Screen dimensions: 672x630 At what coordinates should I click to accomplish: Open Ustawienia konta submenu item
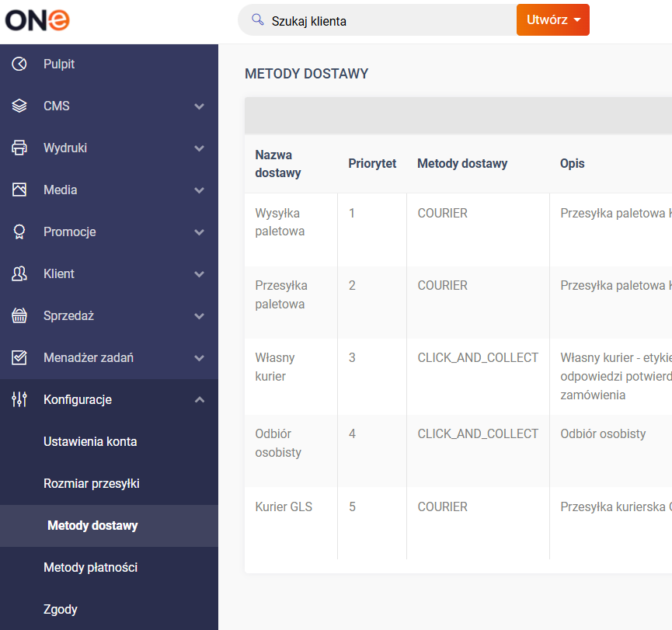tap(109, 441)
